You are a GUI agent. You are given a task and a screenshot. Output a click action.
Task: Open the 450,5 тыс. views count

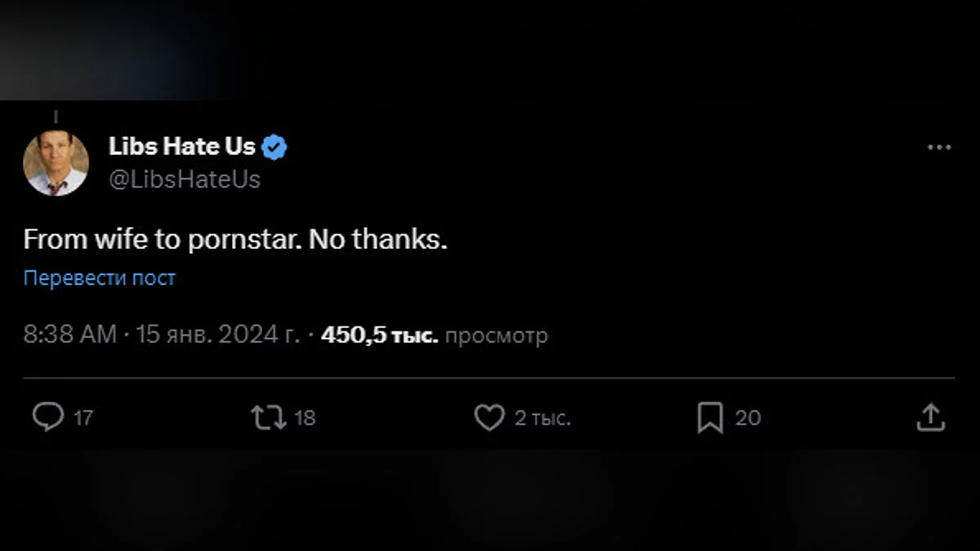[380, 335]
